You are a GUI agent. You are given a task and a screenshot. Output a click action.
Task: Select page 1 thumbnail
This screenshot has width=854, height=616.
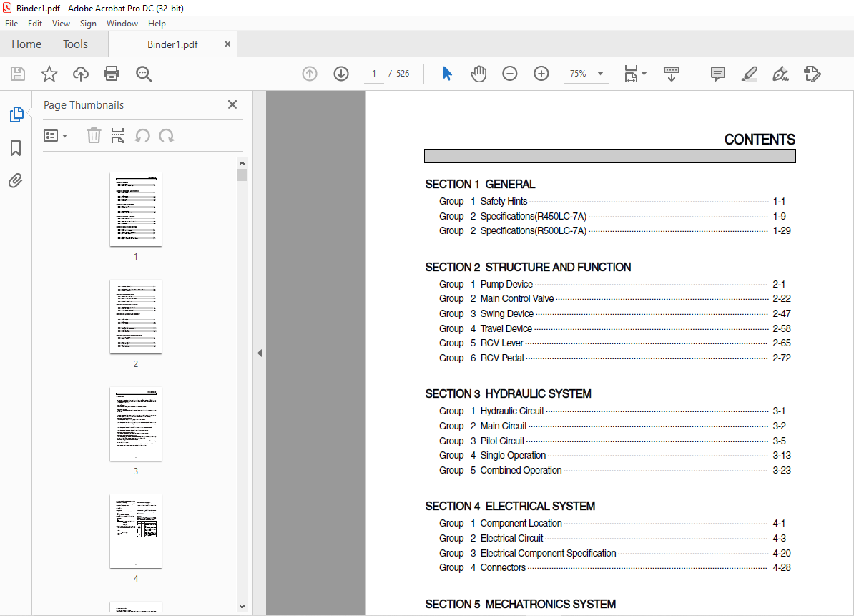pos(136,210)
